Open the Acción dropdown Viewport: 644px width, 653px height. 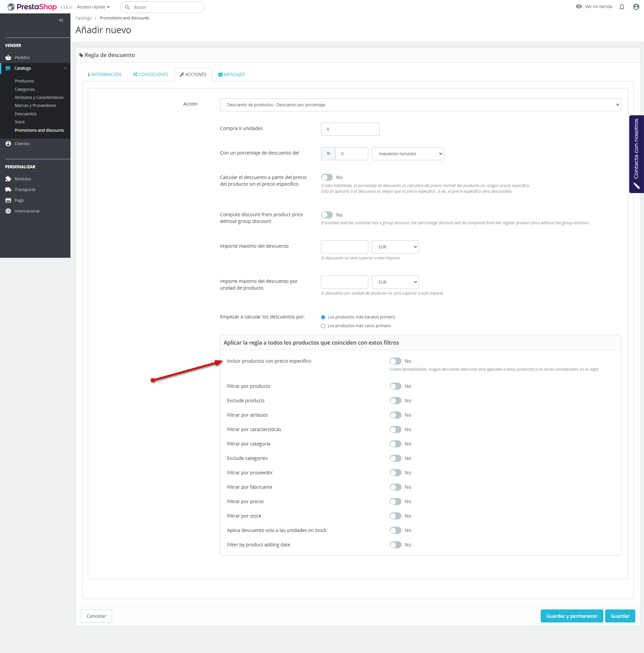click(x=420, y=105)
